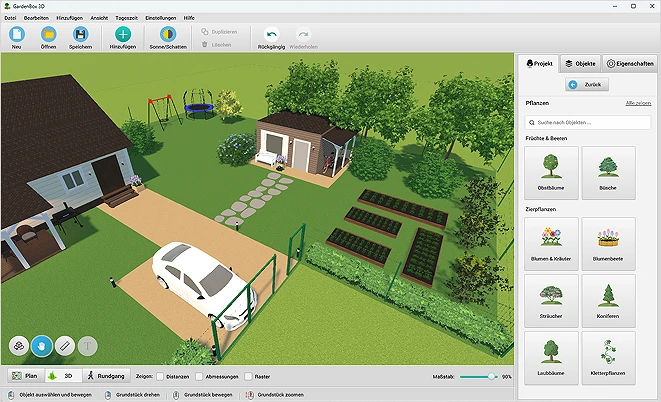Image resolution: width=661 pixels, height=402 pixels.
Task: Click the Grundstück zoomen mouse hint
Action: click(275, 395)
